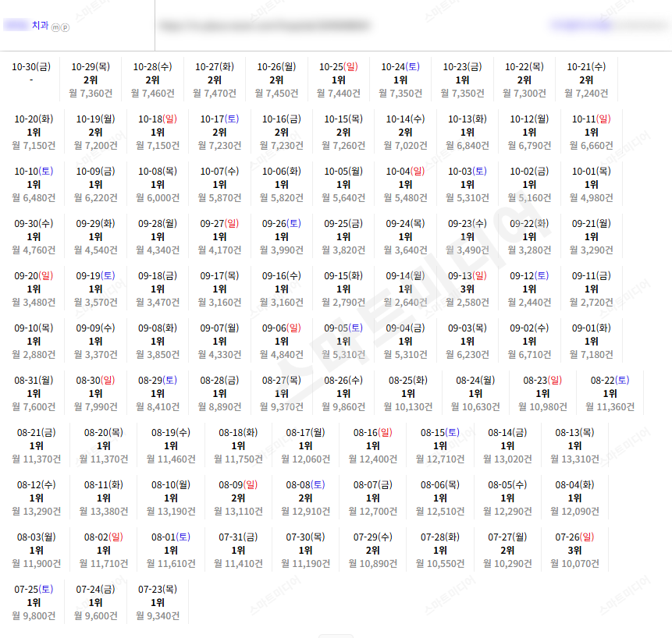
Task: Select the 월 4,840건 value
Action: 282,355
